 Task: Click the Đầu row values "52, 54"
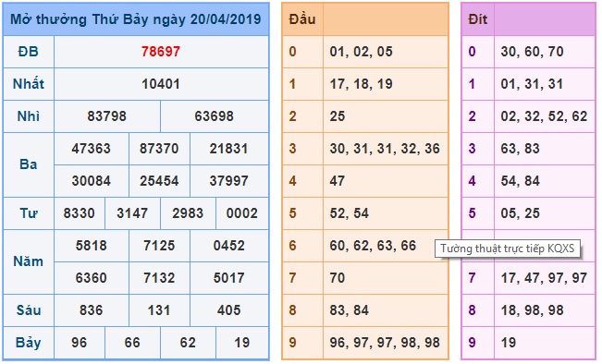(350, 213)
